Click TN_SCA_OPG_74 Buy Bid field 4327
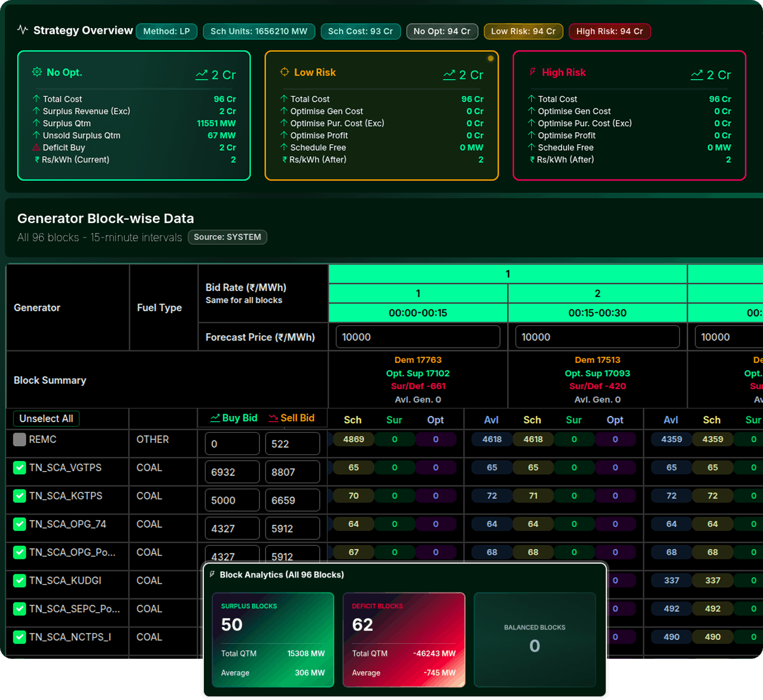 [x=232, y=528]
